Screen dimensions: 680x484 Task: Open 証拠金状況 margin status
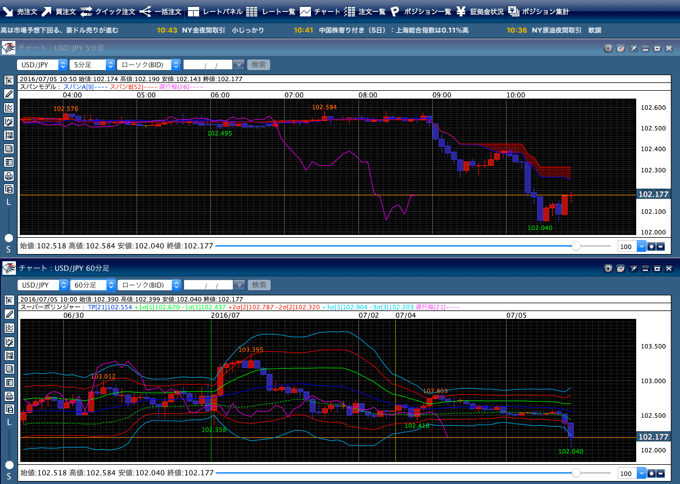480,12
